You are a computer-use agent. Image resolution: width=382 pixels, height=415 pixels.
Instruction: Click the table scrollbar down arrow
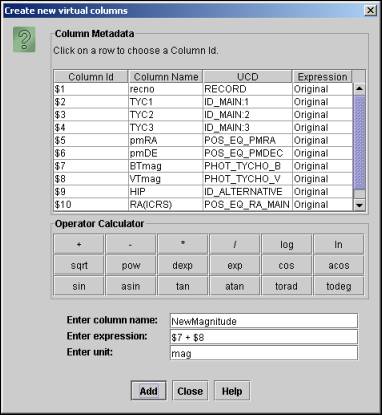pos(359,205)
